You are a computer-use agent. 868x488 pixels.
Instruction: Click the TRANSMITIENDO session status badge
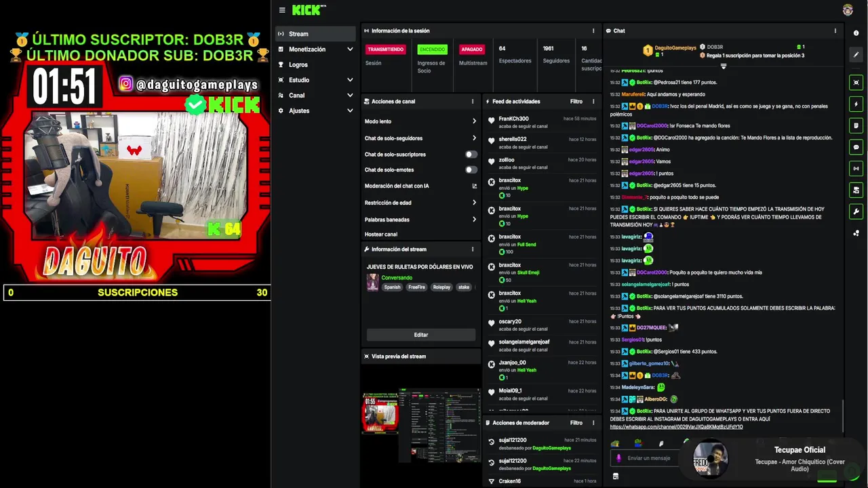(385, 49)
